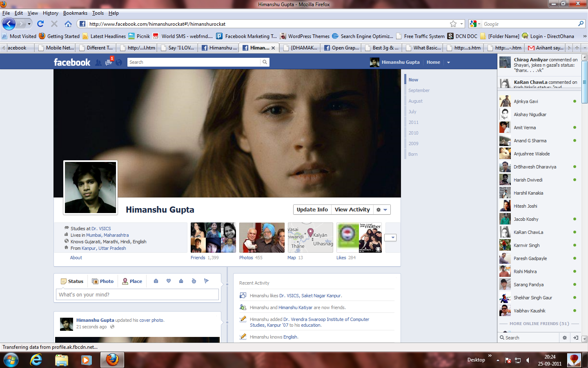The width and height of the screenshot is (588, 368).
Task: Jump to September on the timeline
Action: coord(419,90)
